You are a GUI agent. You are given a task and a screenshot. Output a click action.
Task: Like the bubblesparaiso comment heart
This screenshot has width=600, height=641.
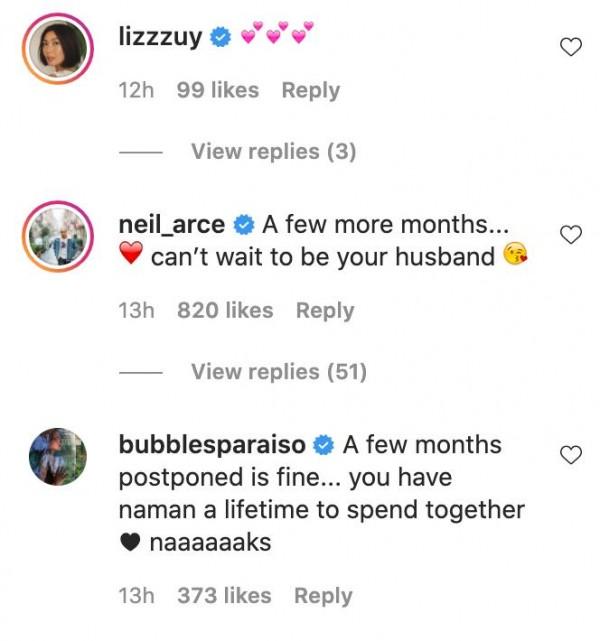click(570, 455)
